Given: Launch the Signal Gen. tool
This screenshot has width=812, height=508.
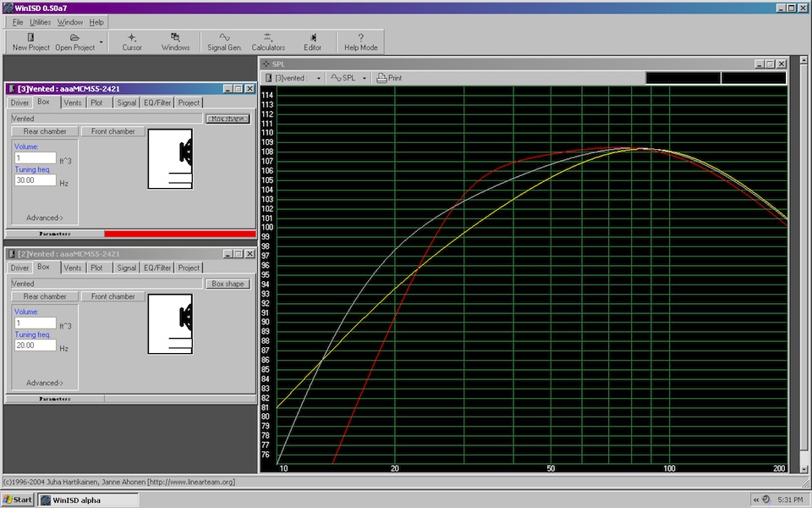Looking at the screenshot, I should click(x=224, y=41).
